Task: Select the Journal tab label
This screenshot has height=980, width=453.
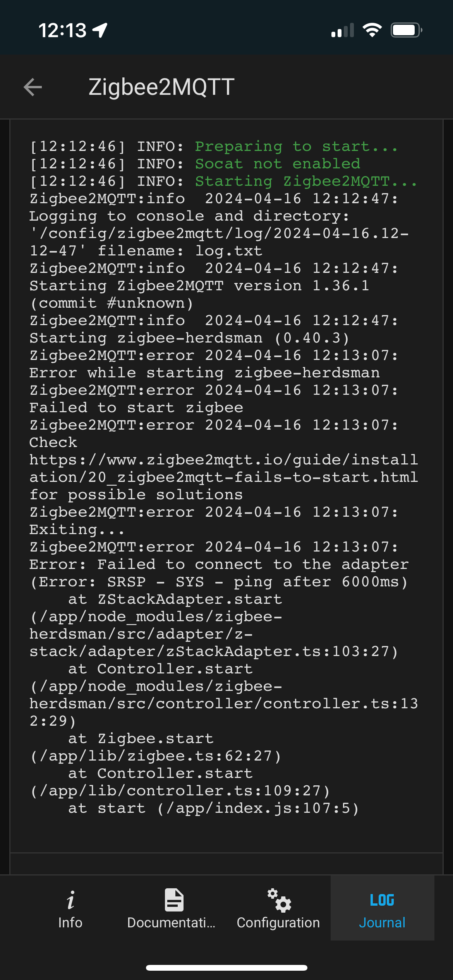Action: click(x=382, y=922)
